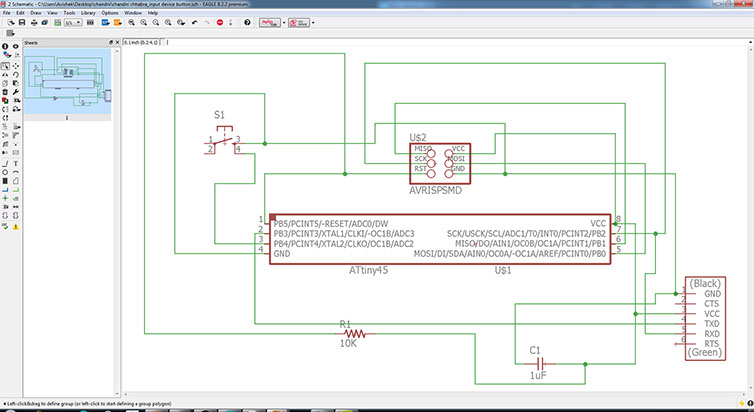The height and width of the screenshot is (412, 754).
Task: Undo the last action
Action: 195,23
